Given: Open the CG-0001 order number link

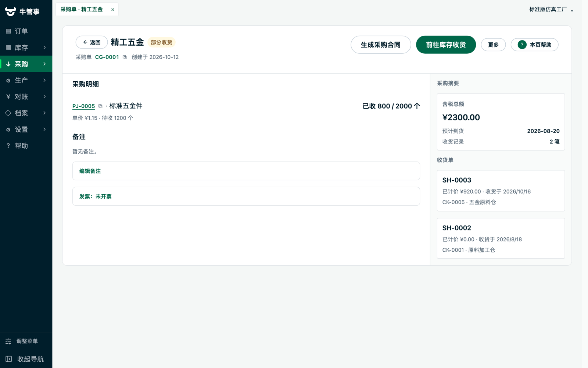Looking at the screenshot, I should [x=107, y=57].
